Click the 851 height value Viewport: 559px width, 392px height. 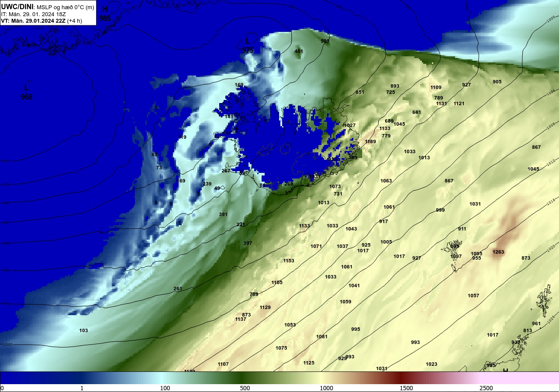click(360, 92)
